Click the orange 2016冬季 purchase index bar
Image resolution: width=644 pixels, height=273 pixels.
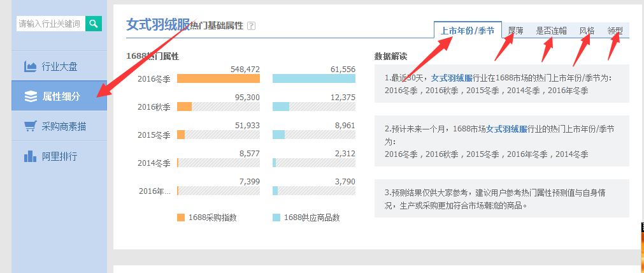point(218,78)
